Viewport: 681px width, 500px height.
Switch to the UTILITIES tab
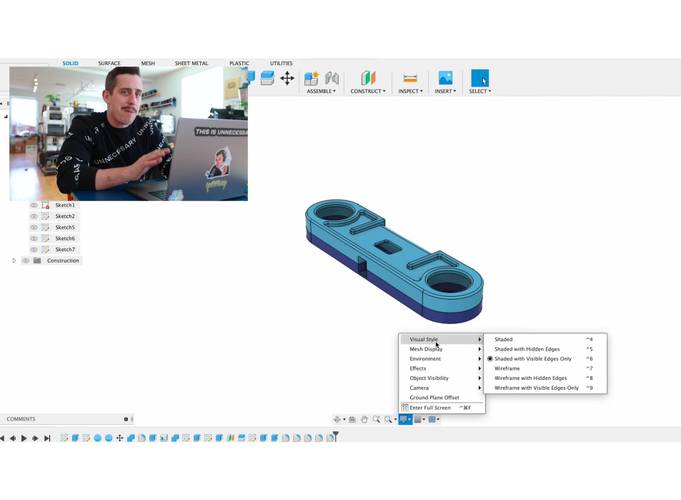click(x=281, y=63)
